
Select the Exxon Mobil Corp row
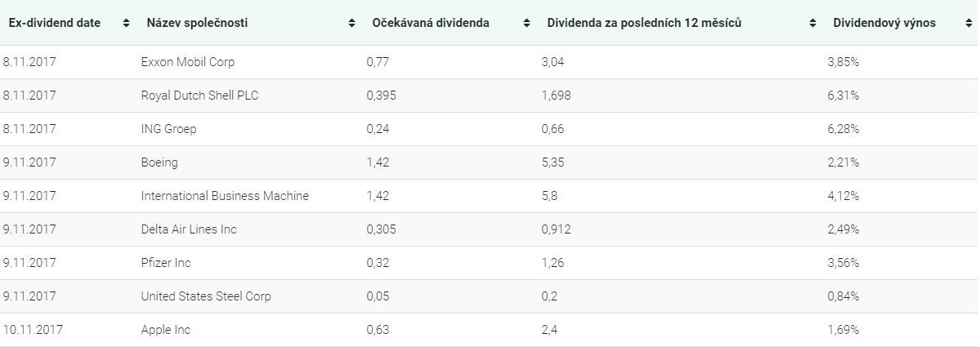[x=187, y=62]
